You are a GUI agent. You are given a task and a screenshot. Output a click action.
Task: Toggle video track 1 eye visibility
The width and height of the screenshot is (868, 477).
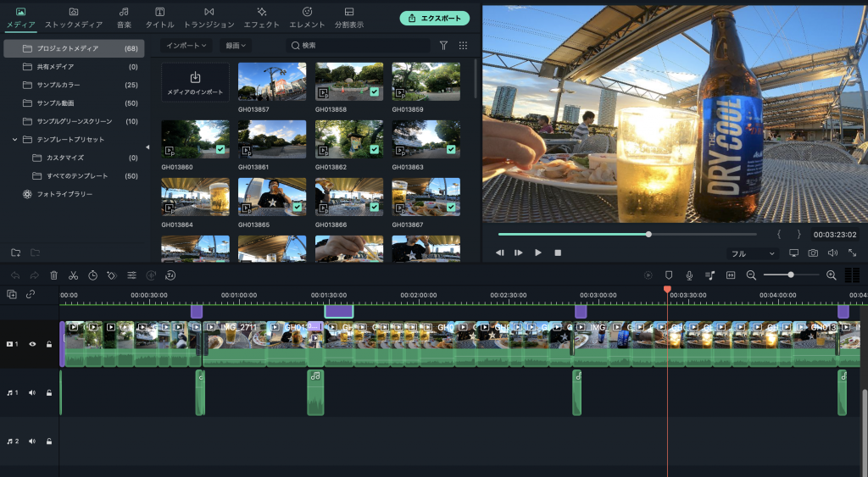pos(32,344)
